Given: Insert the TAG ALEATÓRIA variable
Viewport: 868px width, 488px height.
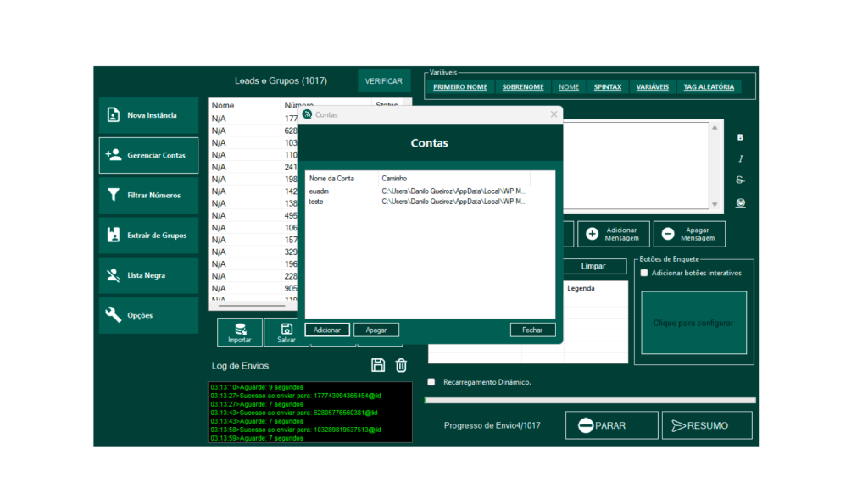Looking at the screenshot, I should coord(709,87).
